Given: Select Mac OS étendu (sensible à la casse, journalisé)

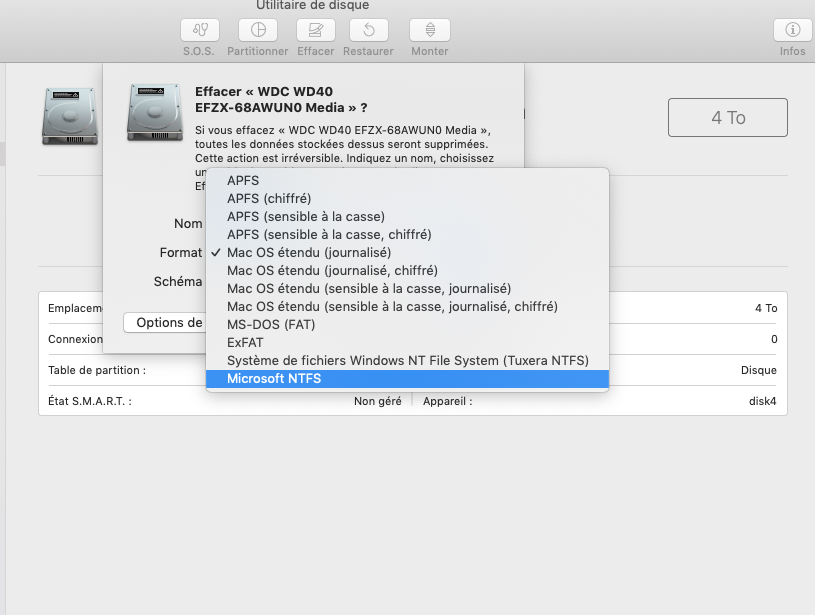Looking at the screenshot, I should [x=408, y=289].
